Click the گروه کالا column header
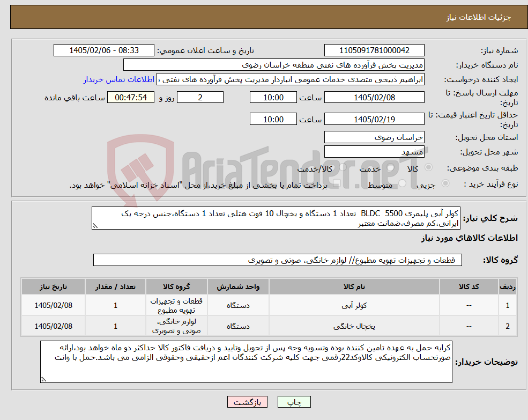Screen dimensions: 528x420 pos(176,286)
